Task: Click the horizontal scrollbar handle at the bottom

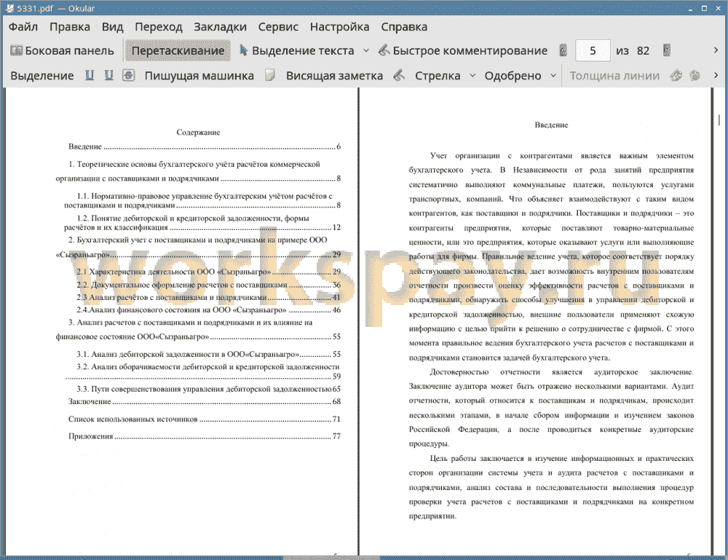Action: coord(331,557)
